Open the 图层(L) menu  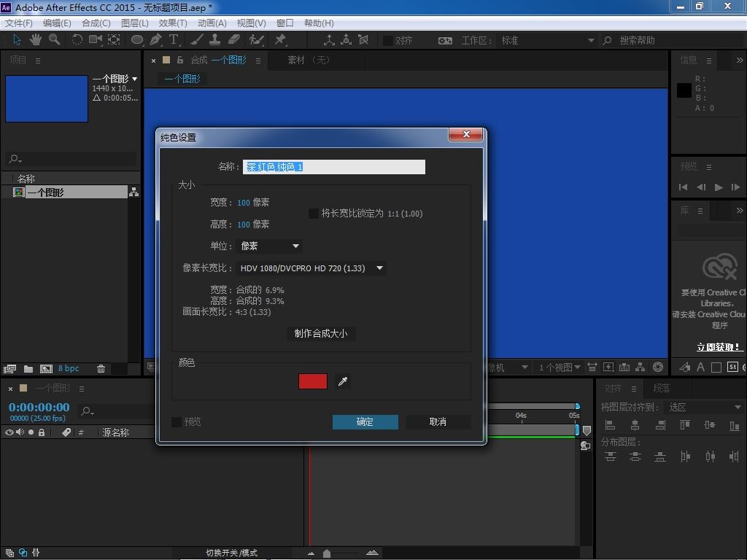click(135, 23)
